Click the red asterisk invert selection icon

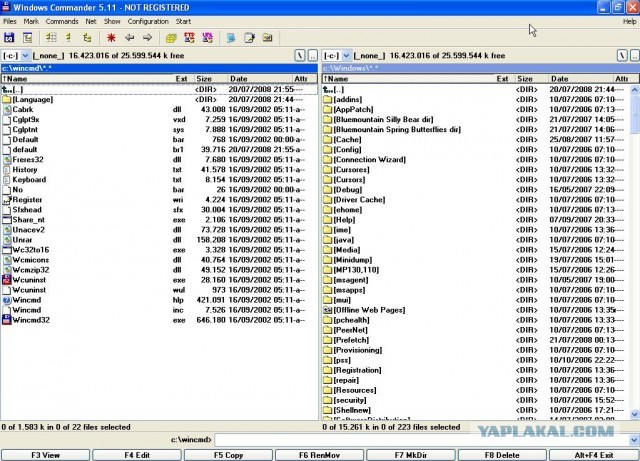(x=111, y=38)
